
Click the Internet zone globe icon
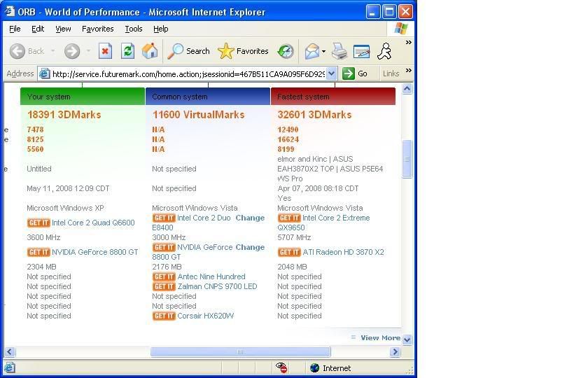click(x=314, y=368)
